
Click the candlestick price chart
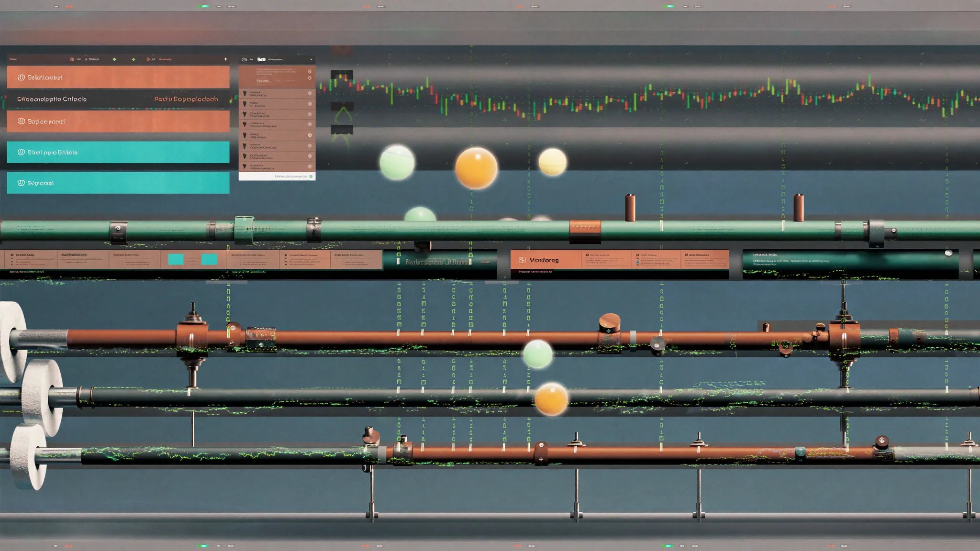pyautogui.click(x=649, y=98)
